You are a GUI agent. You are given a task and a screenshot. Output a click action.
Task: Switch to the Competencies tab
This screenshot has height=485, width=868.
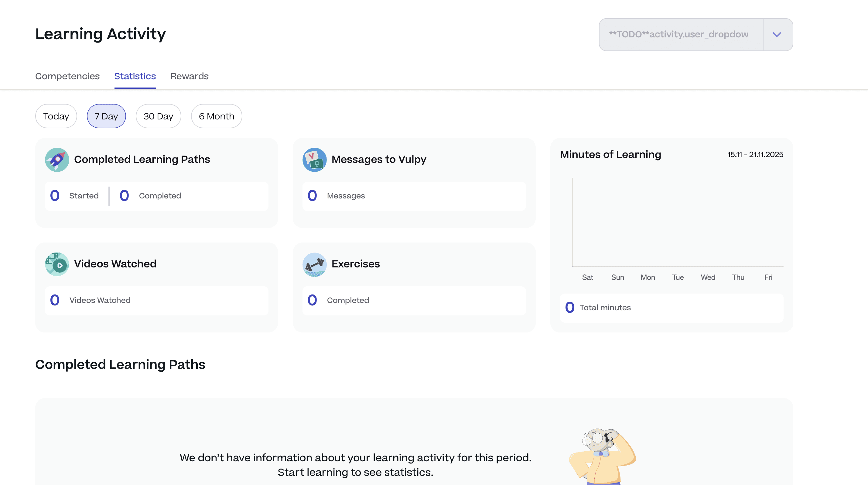tap(67, 76)
